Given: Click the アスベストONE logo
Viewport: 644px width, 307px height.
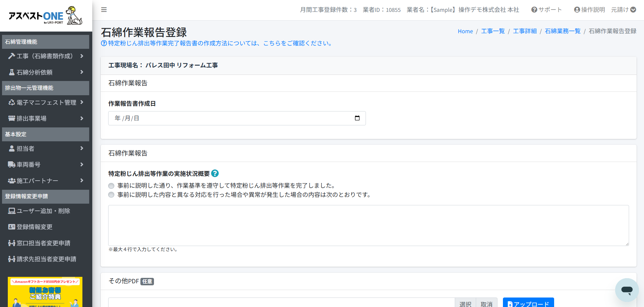Looking at the screenshot, I should click(46, 16).
